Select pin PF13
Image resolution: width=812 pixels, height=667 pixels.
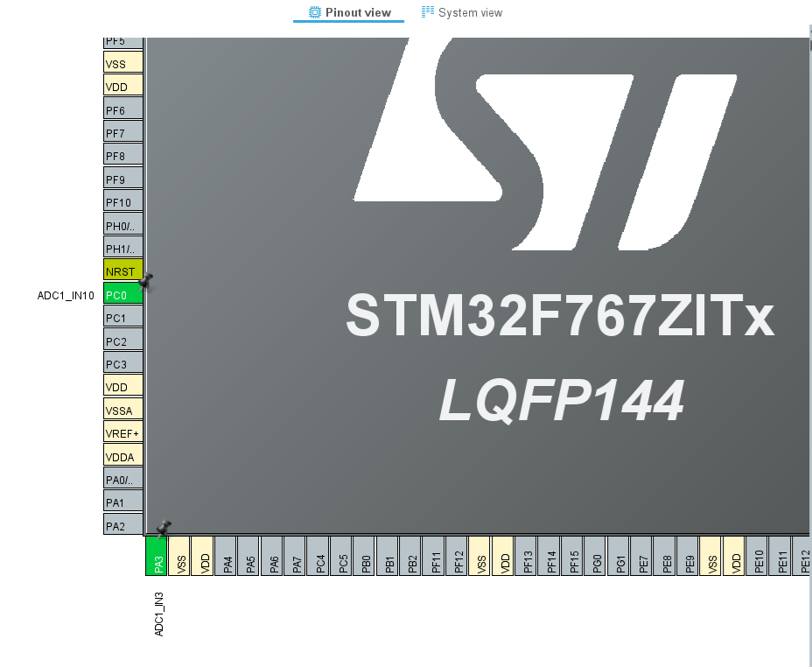pyautogui.click(x=526, y=556)
